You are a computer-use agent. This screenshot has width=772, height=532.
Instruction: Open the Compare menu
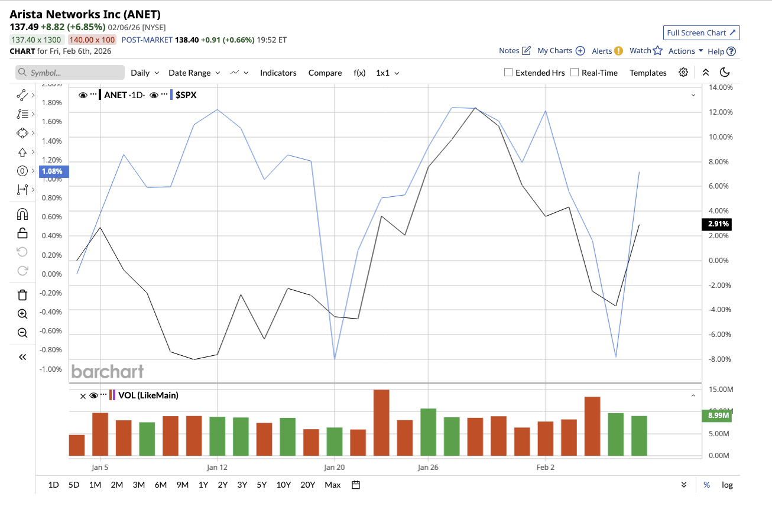click(325, 73)
